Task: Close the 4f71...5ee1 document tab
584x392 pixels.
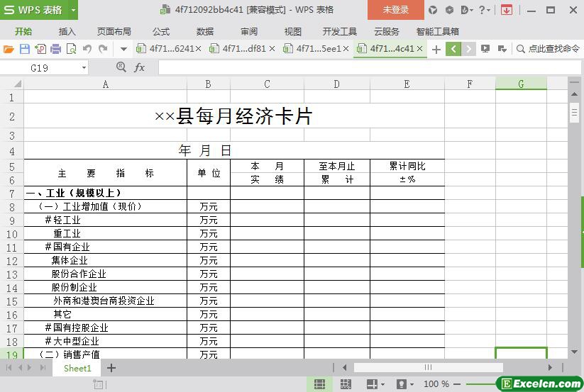Action: [346, 48]
